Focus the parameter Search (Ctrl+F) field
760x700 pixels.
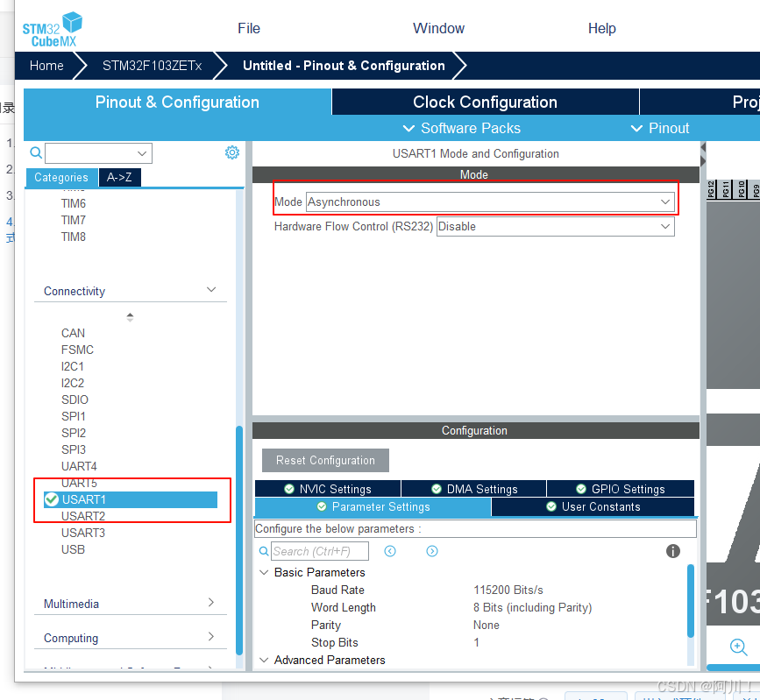click(319, 551)
